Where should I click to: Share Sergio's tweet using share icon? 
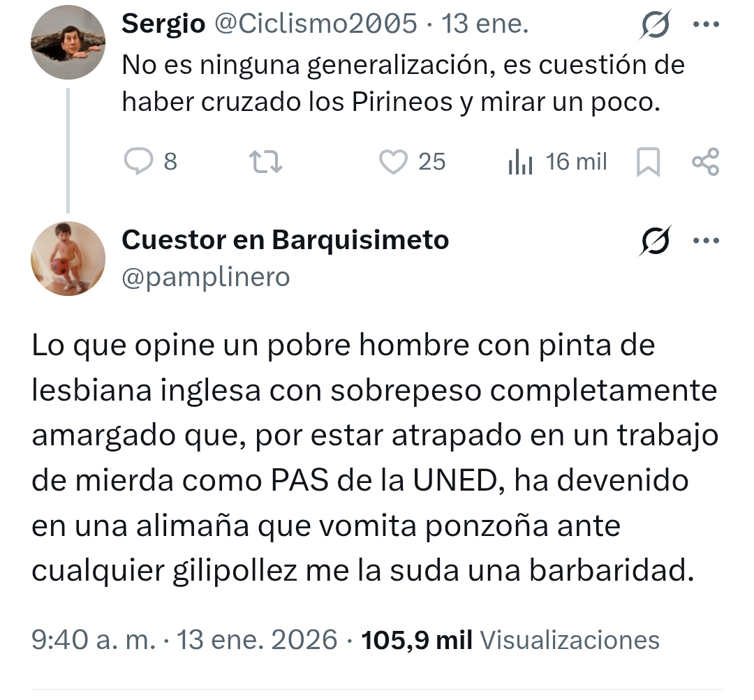pyautogui.click(x=704, y=162)
